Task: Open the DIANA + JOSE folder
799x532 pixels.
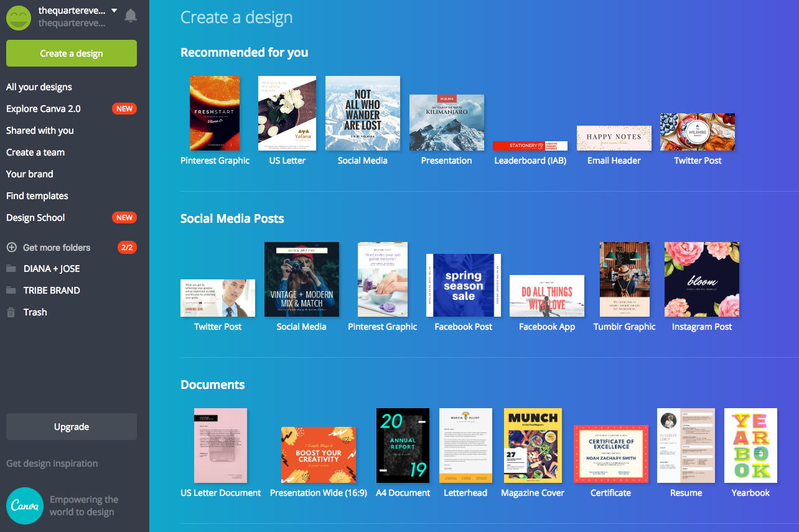Action: click(52, 269)
